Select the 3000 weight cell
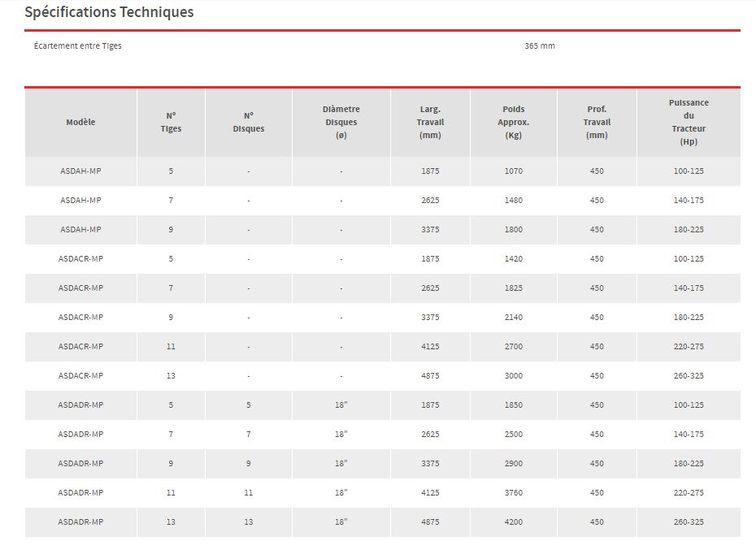The width and height of the screenshot is (756, 554). tap(514, 376)
